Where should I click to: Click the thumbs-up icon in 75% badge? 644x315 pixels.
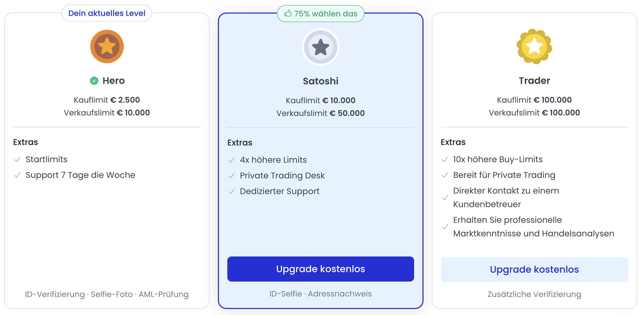tap(288, 13)
